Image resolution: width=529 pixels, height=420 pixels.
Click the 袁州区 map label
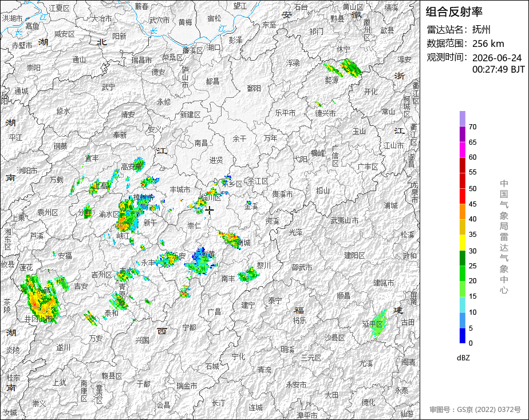(48, 212)
